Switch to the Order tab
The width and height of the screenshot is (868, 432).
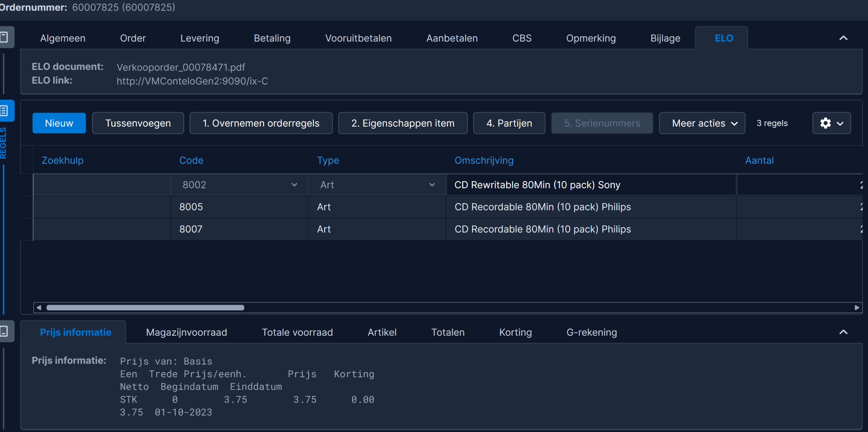pyautogui.click(x=133, y=38)
